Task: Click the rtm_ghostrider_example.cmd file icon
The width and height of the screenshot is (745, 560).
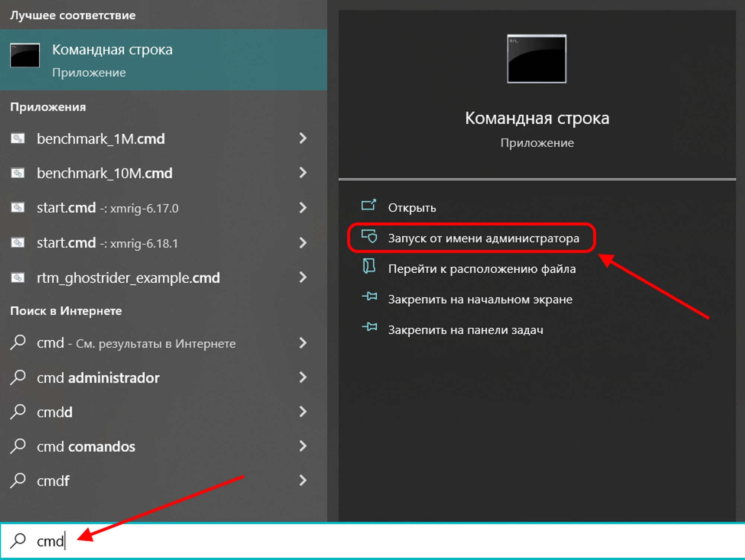Action: (18, 277)
